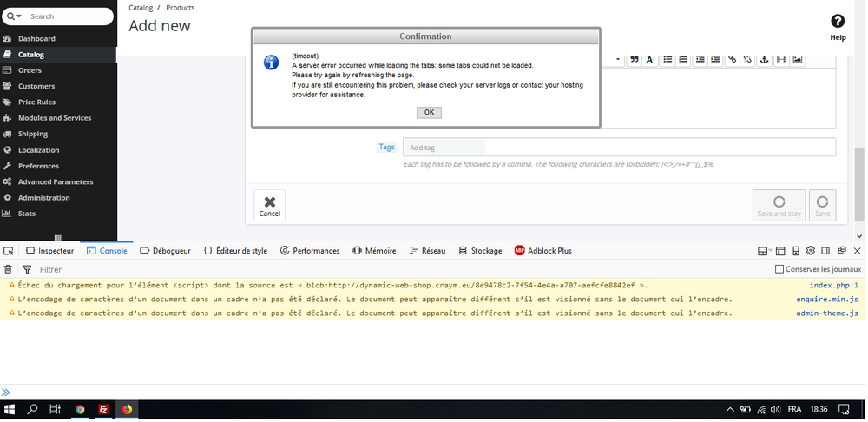Click the filter funnel icon in console

point(27,269)
